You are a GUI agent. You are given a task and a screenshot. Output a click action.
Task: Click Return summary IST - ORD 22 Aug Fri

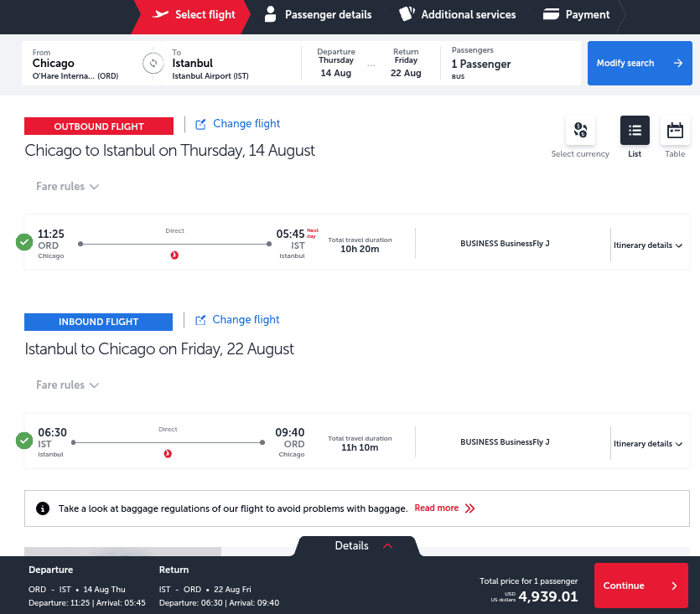click(205, 590)
